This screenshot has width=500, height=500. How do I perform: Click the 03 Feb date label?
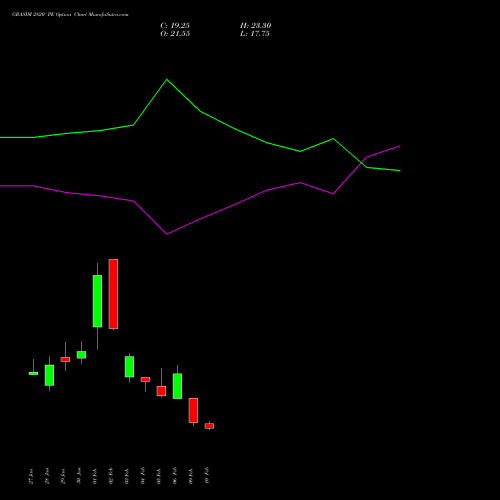click(x=127, y=476)
